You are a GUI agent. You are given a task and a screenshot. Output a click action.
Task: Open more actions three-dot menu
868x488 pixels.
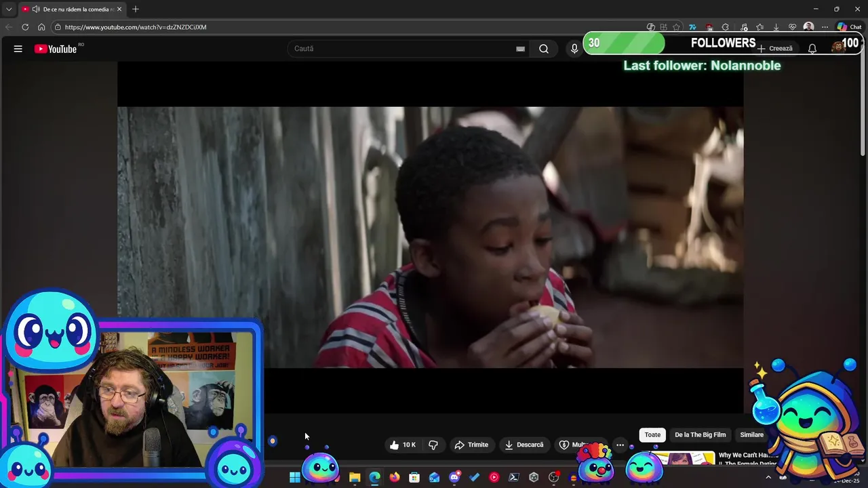[620, 445]
